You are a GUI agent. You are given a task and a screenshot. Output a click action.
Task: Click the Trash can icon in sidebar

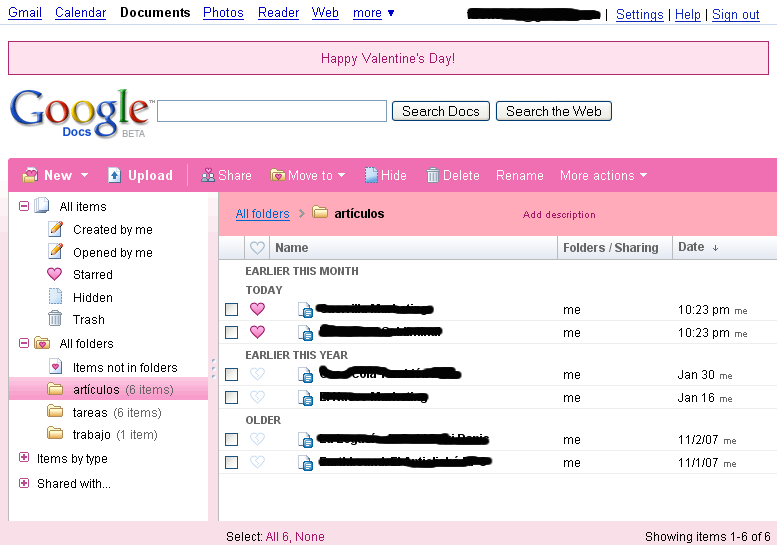click(x=55, y=319)
